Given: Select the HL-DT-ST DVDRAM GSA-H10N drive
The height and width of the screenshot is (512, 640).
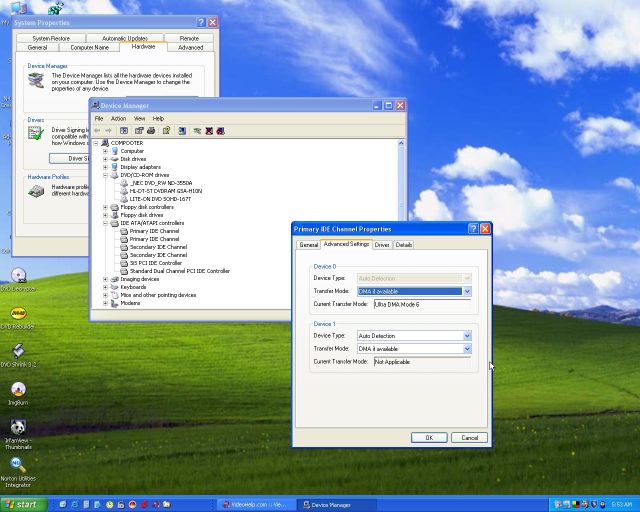Looking at the screenshot, I should coord(165,191).
